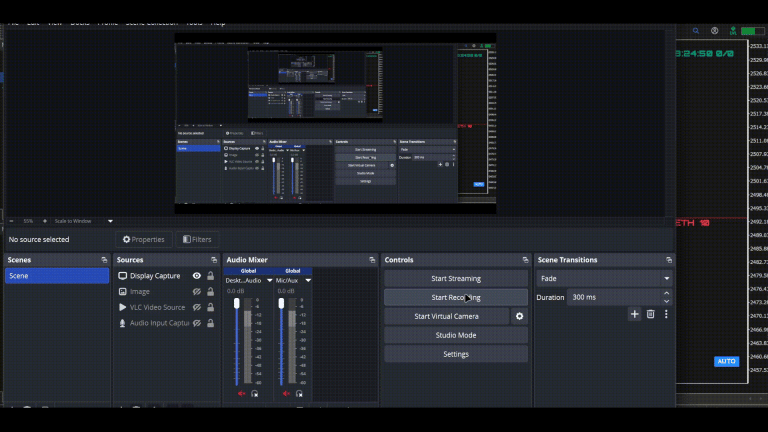
Task: Click Start Streaming button
Action: pos(456,278)
